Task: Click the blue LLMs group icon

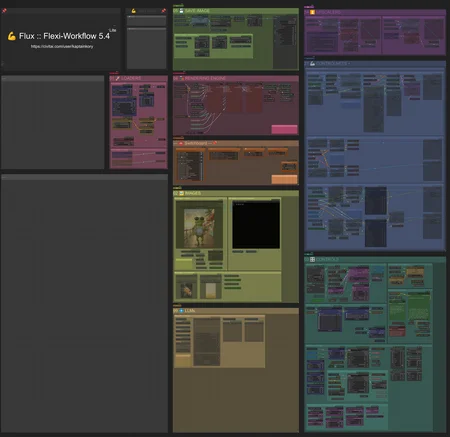Action: [x=181, y=311]
